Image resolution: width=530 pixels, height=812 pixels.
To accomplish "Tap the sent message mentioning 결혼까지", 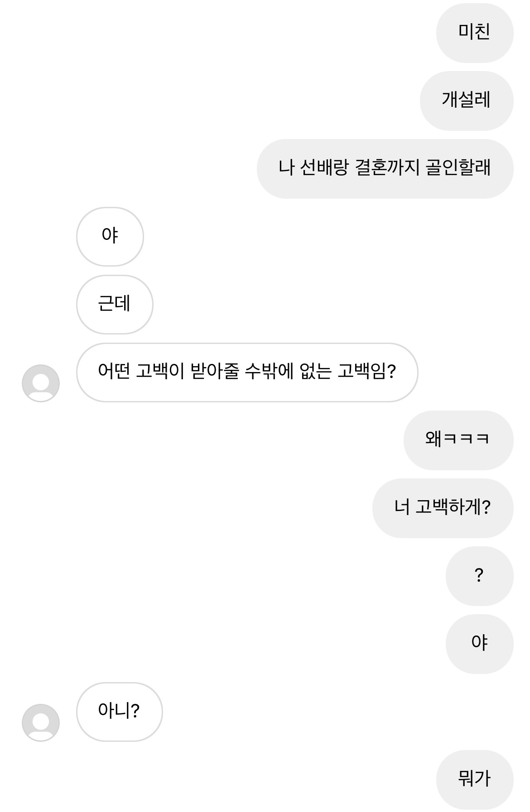I will click(385, 168).
